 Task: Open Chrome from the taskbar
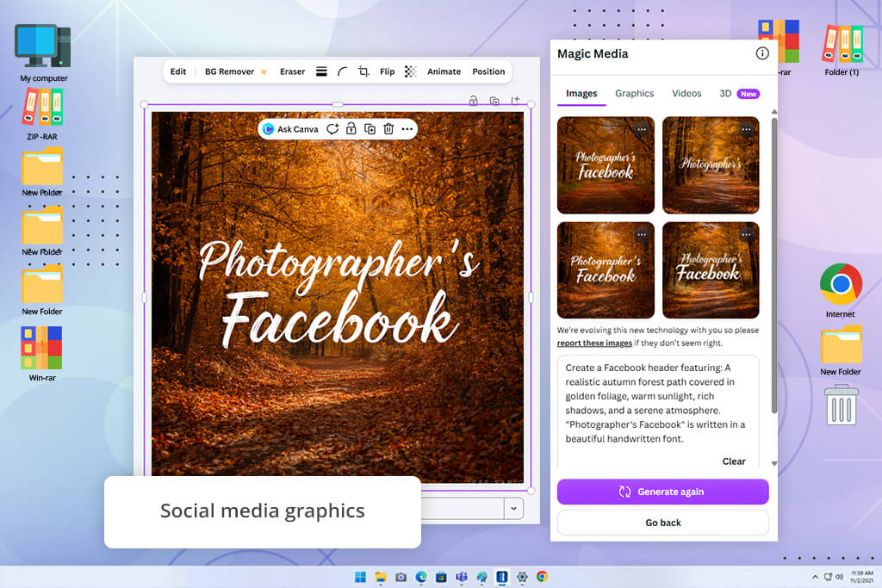coord(542,576)
